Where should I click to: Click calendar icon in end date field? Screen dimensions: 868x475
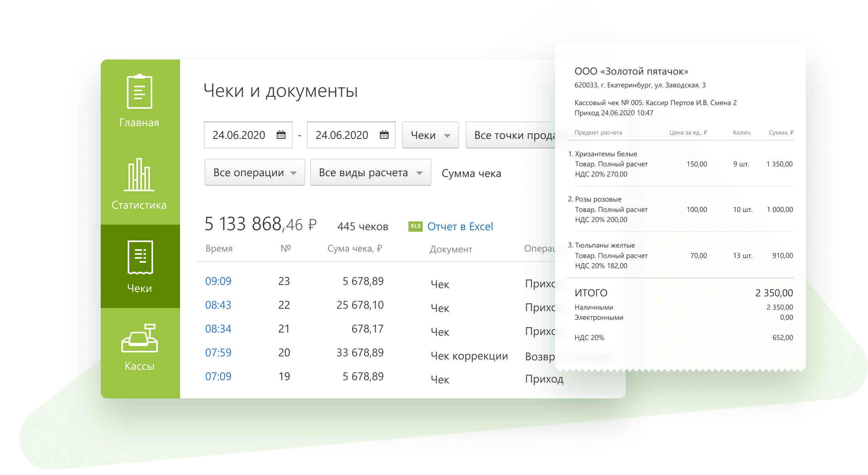click(384, 135)
